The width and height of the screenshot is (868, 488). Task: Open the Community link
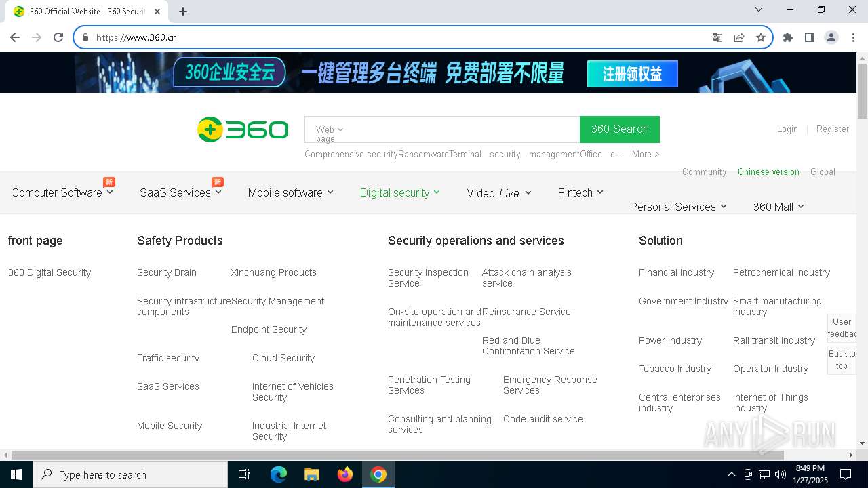704,171
